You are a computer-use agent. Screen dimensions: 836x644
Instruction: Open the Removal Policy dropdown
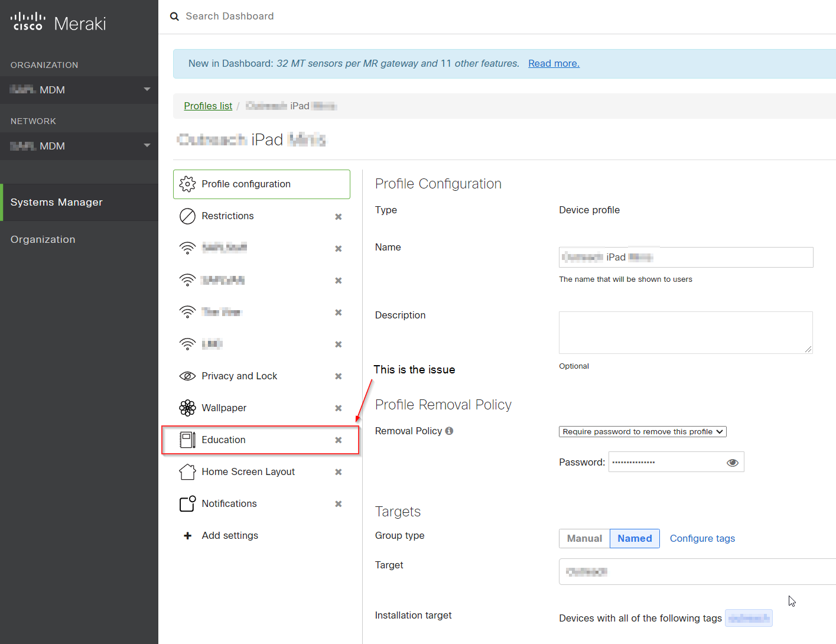coord(642,431)
